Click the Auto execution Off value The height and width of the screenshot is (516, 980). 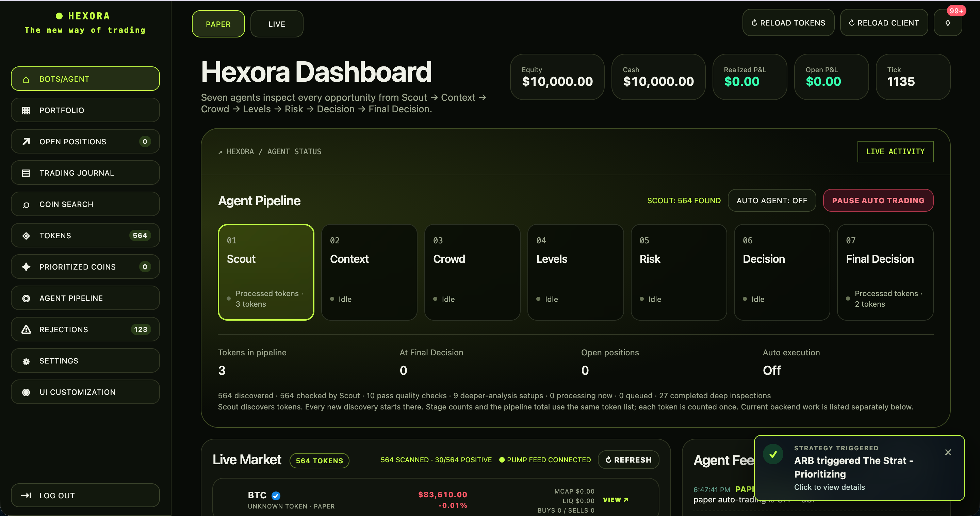771,370
